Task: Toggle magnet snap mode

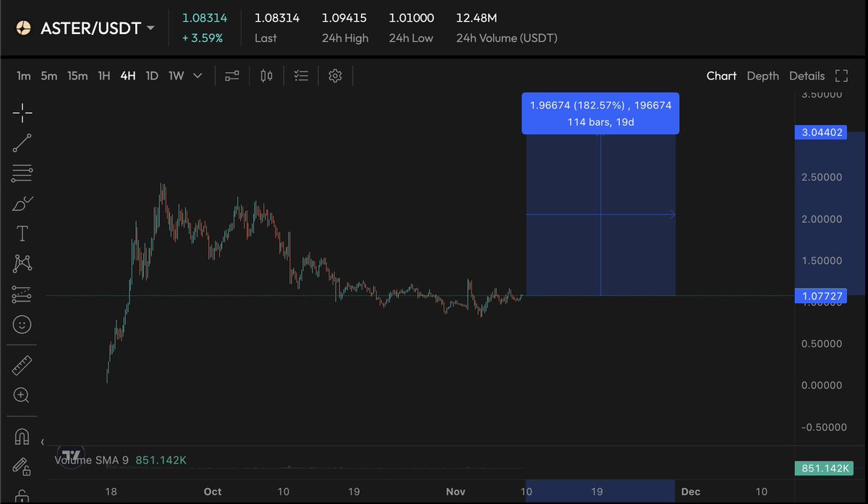Action: click(x=22, y=437)
